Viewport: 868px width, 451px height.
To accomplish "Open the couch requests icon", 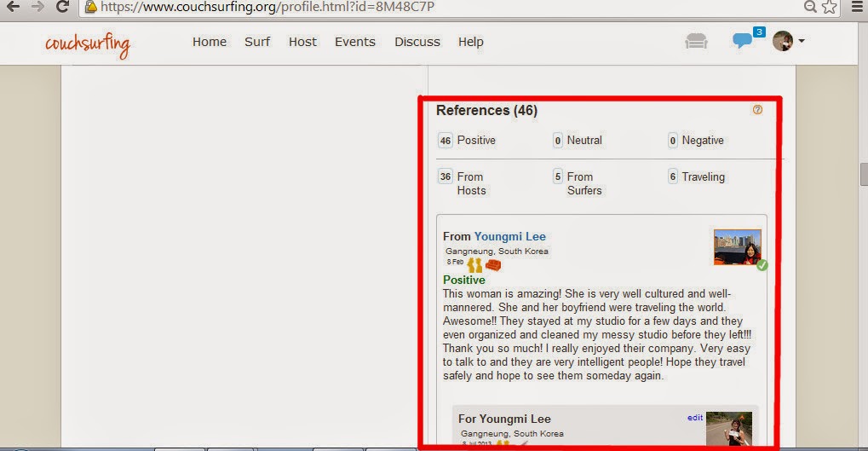I will pos(696,41).
